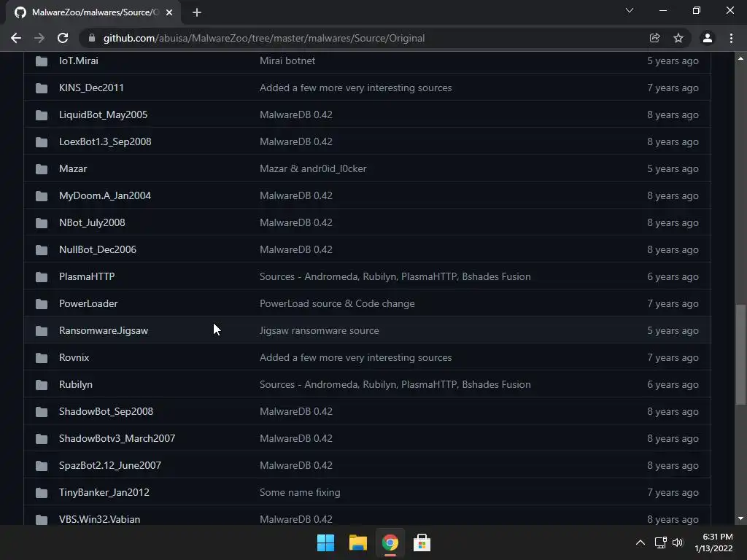Close the MalwareZoo tab

pos(169,12)
